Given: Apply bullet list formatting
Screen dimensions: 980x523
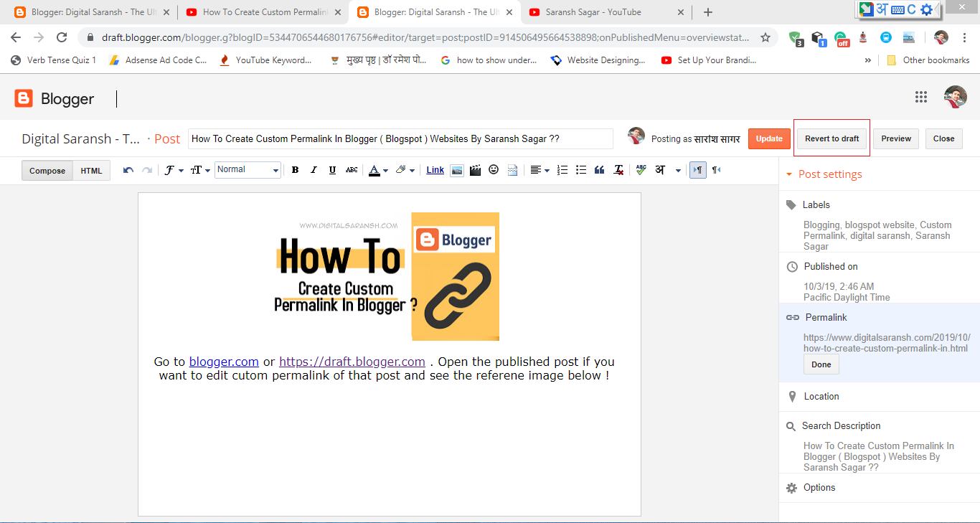Looking at the screenshot, I should point(581,170).
